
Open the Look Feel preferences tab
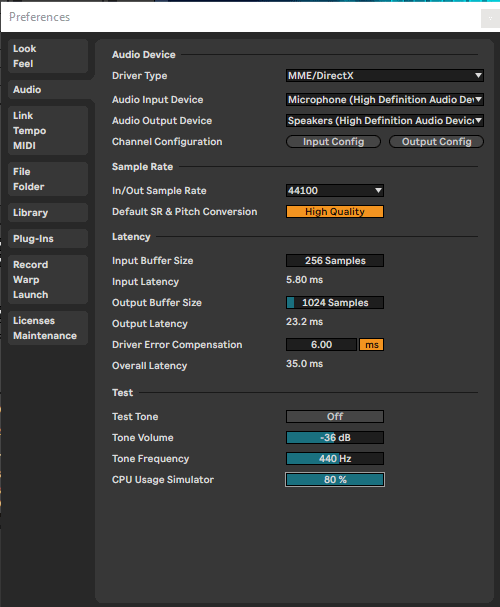48,56
